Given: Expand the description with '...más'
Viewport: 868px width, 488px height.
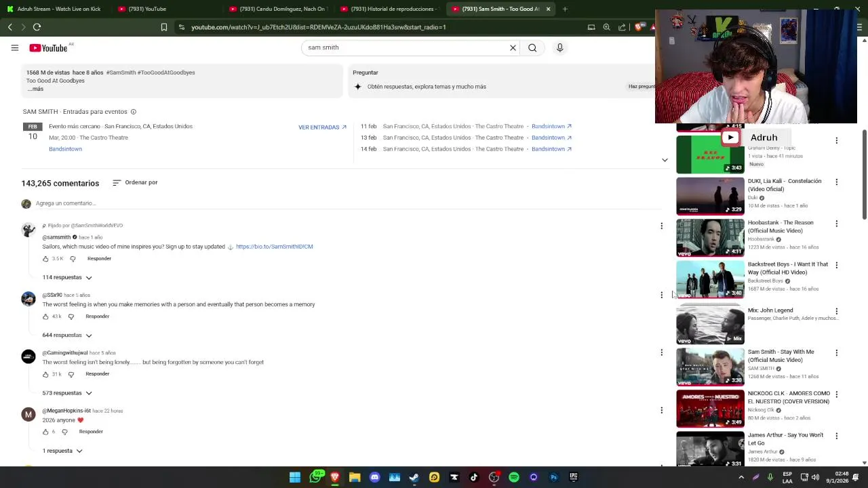Looking at the screenshot, I should [35, 89].
